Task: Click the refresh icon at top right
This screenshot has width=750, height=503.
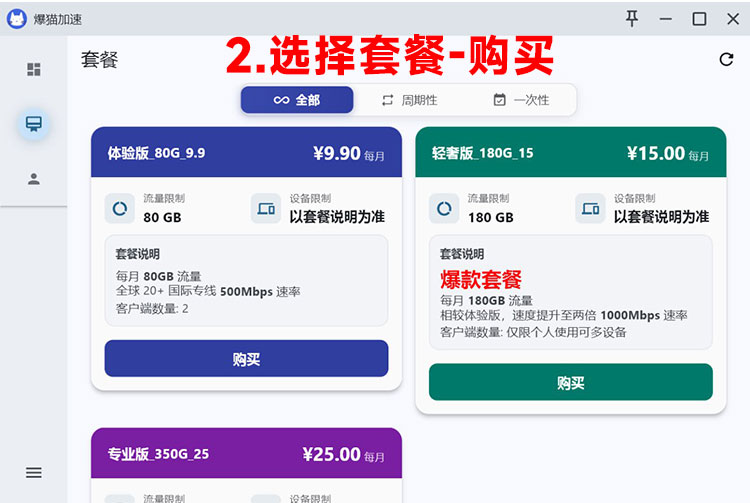Action: (727, 60)
